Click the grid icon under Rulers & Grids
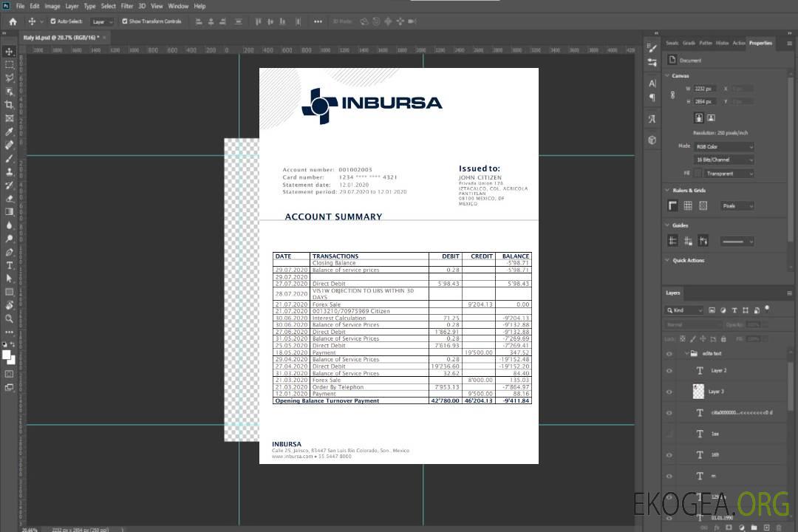This screenshot has height=532, width=798. tap(688, 205)
